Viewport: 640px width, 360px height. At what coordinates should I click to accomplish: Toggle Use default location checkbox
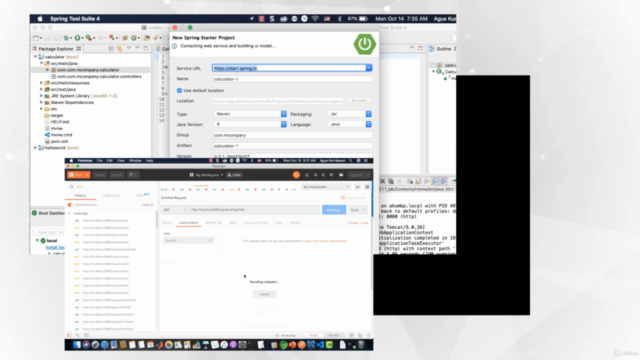click(x=179, y=90)
